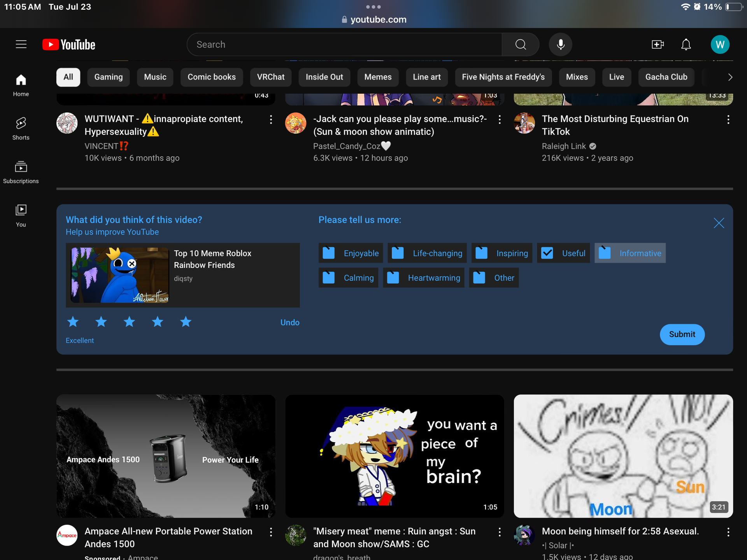Select the Mixes chip
747x560 pixels.
pos(577,77)
